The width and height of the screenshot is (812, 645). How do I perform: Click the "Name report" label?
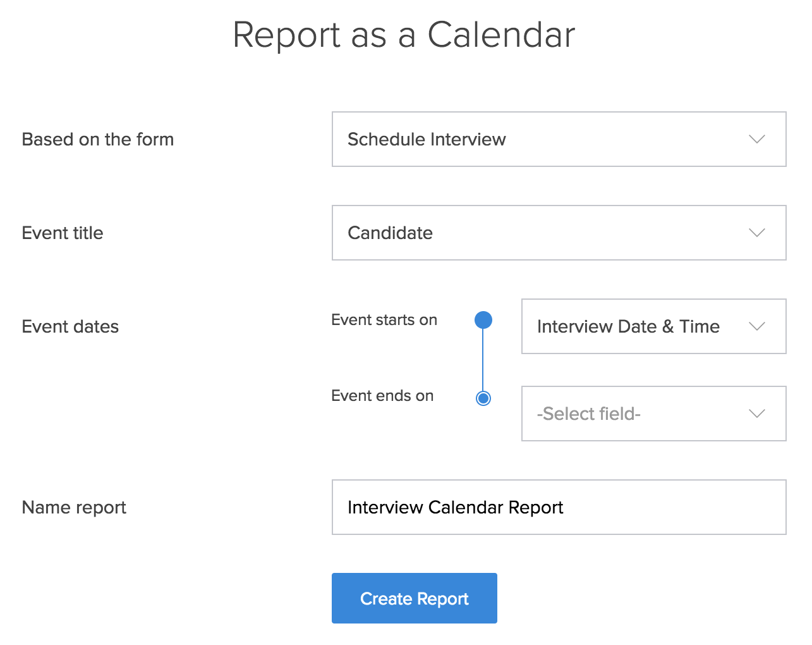74,507
